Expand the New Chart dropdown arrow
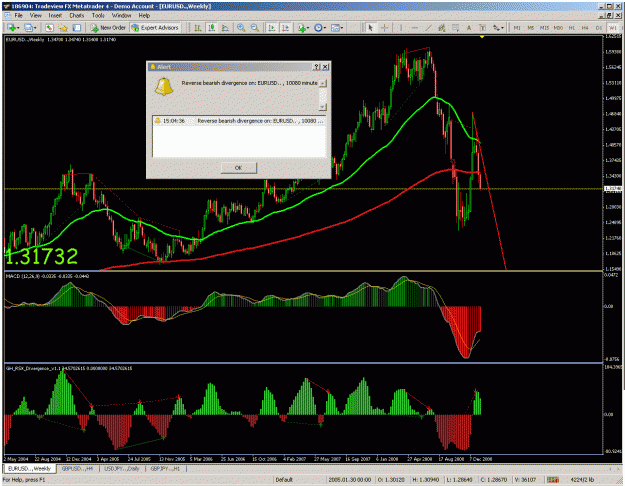Viewport: 625px width, 486px height. (18, 28)
